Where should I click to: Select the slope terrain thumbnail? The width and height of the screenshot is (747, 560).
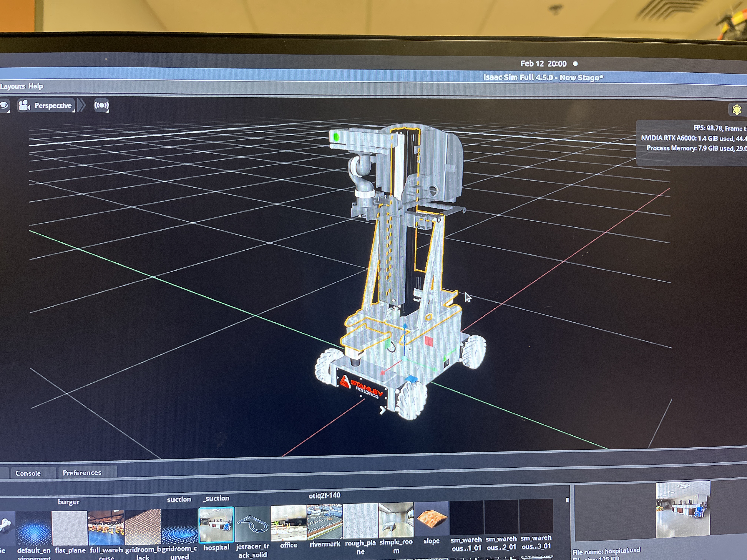pyautogui.click(x=432, y=519)
